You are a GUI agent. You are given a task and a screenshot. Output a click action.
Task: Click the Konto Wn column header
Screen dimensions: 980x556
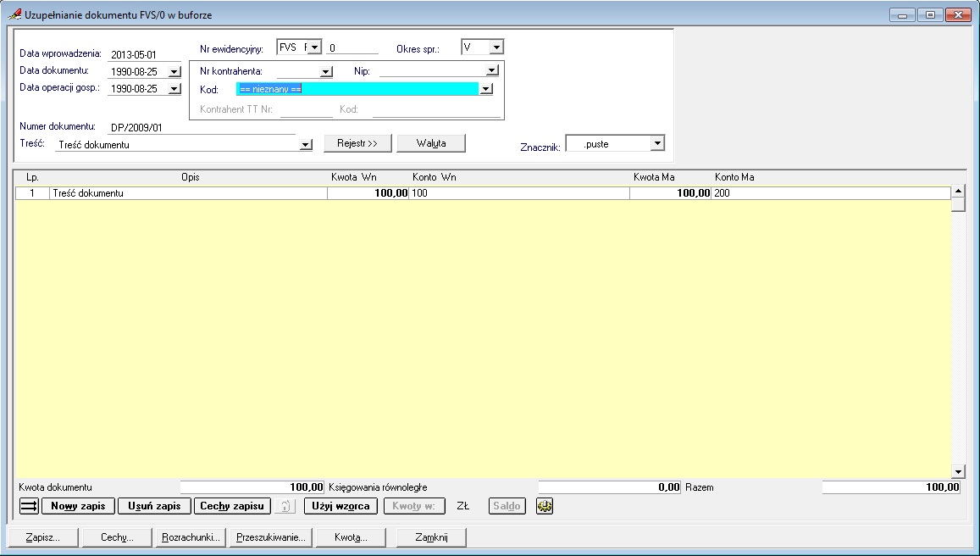(x=434, y=177)
